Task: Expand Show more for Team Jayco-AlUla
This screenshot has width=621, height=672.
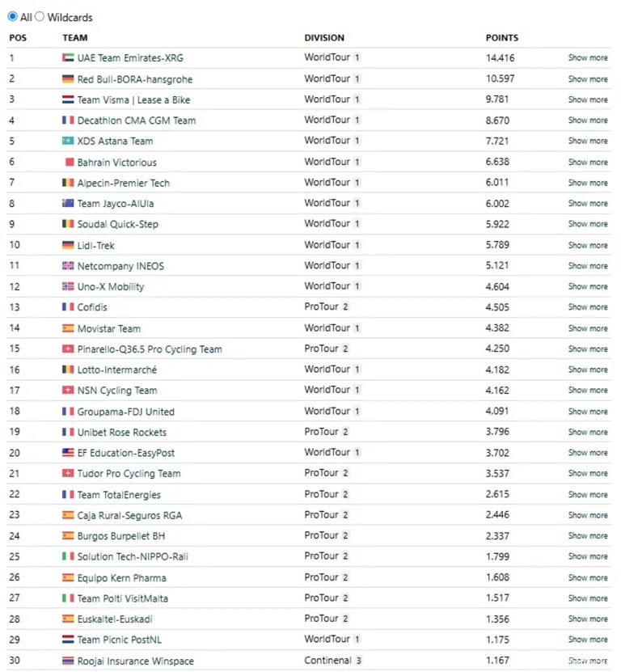Action: (588, 203)
